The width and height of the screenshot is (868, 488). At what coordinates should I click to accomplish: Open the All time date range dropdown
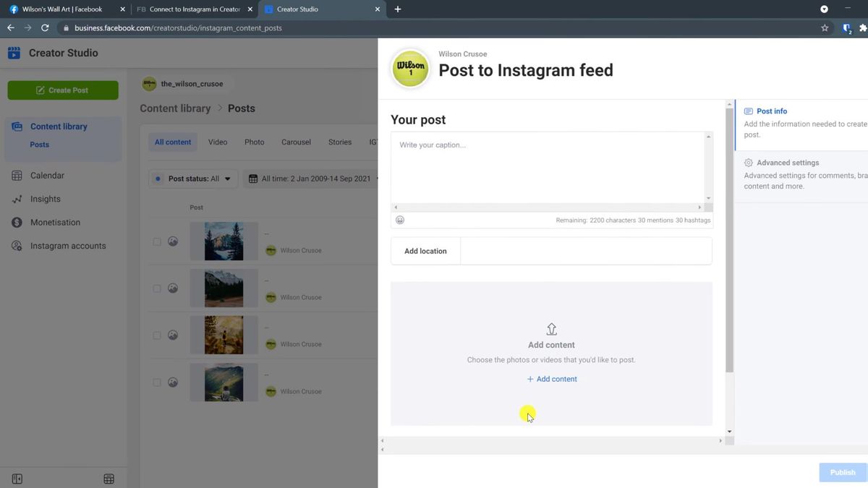[310, 179]
